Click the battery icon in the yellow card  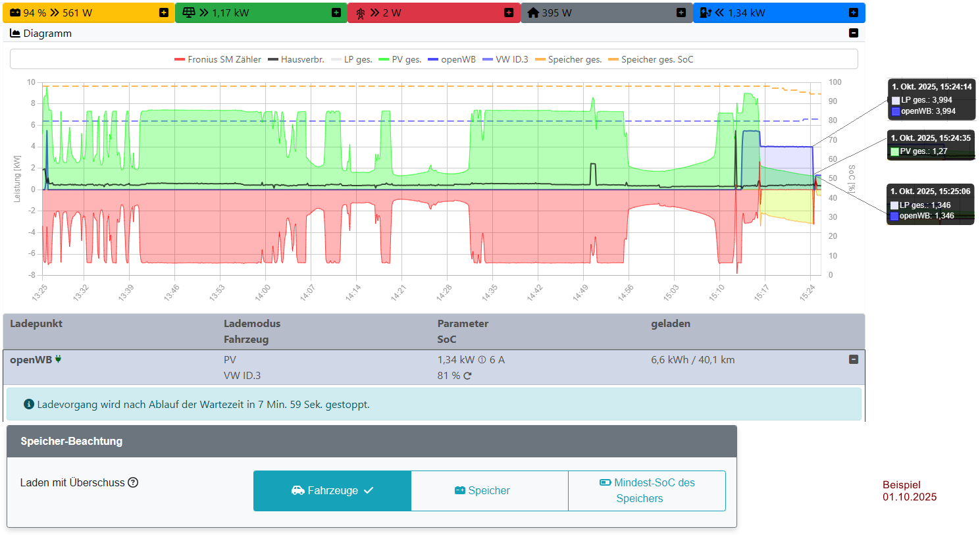[15, 13]
